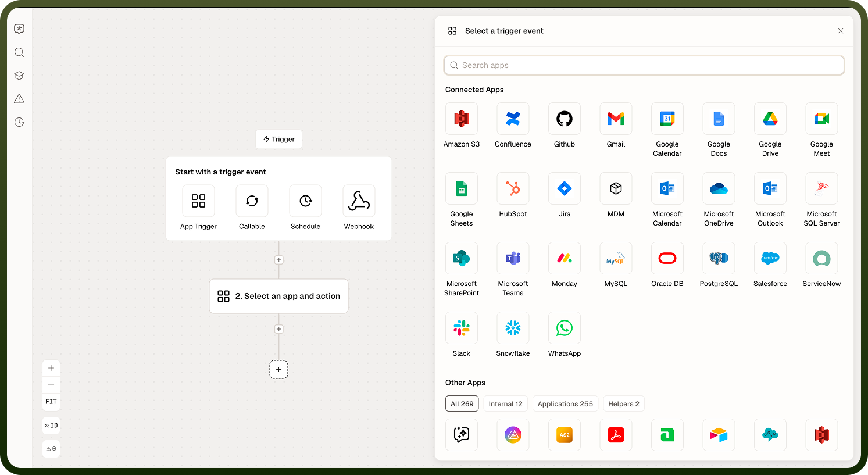Add a step below step 2
Viewport: 868px width, 475px height.
(279, 329)
